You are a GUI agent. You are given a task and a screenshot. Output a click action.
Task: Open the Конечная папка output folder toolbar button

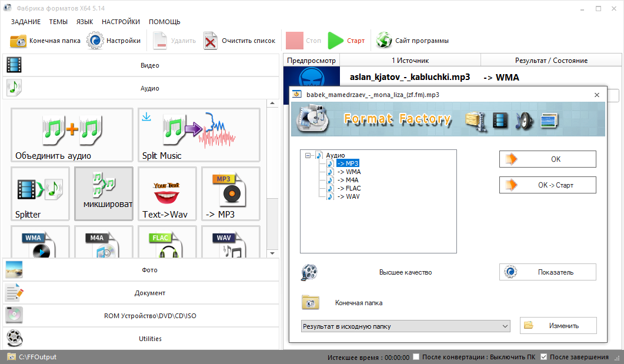coord(45,41)
